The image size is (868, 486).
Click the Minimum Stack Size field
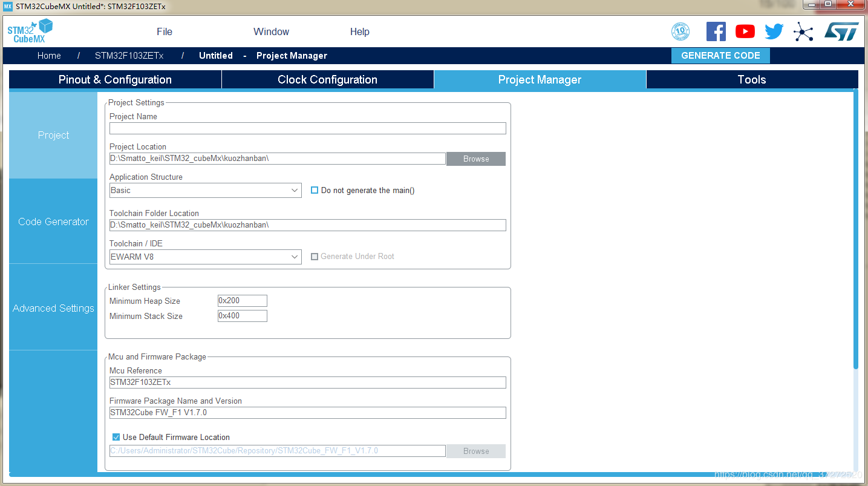243,316
